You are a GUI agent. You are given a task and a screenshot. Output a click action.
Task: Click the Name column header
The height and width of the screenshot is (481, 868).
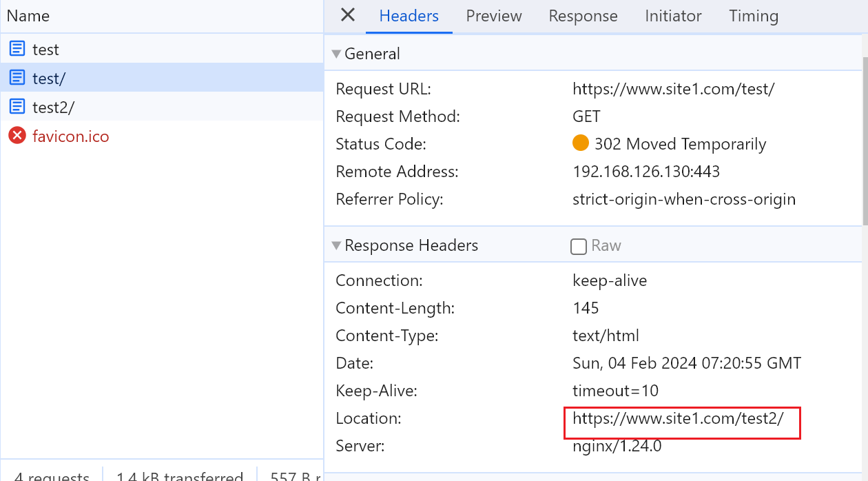point(28,16)
